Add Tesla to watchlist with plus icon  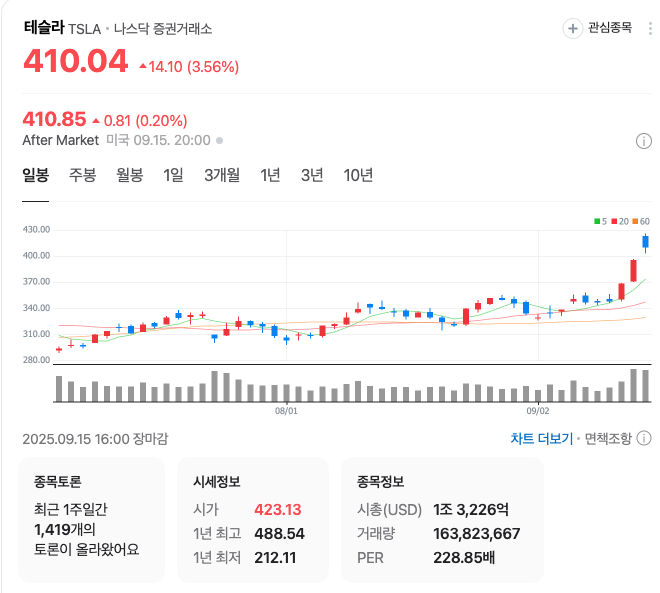[572, 28]
